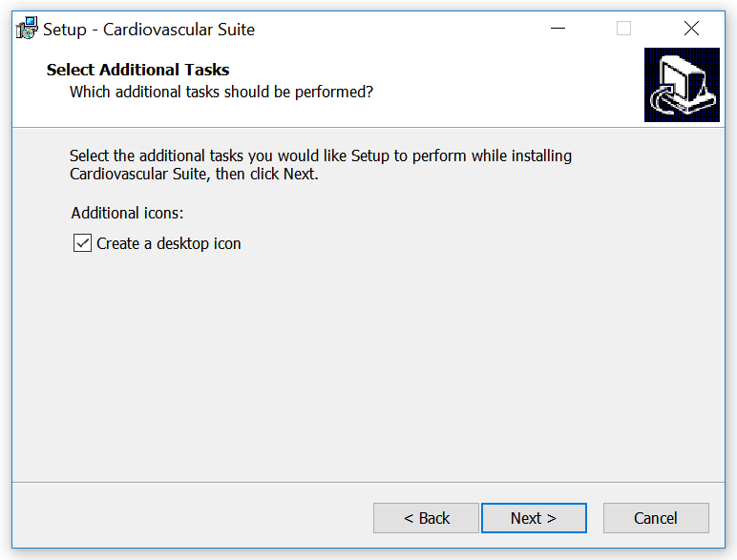The image size is (737, 560).
Task: Click the "Create a desktop icon" label text
Action: [x=169, y=243]
